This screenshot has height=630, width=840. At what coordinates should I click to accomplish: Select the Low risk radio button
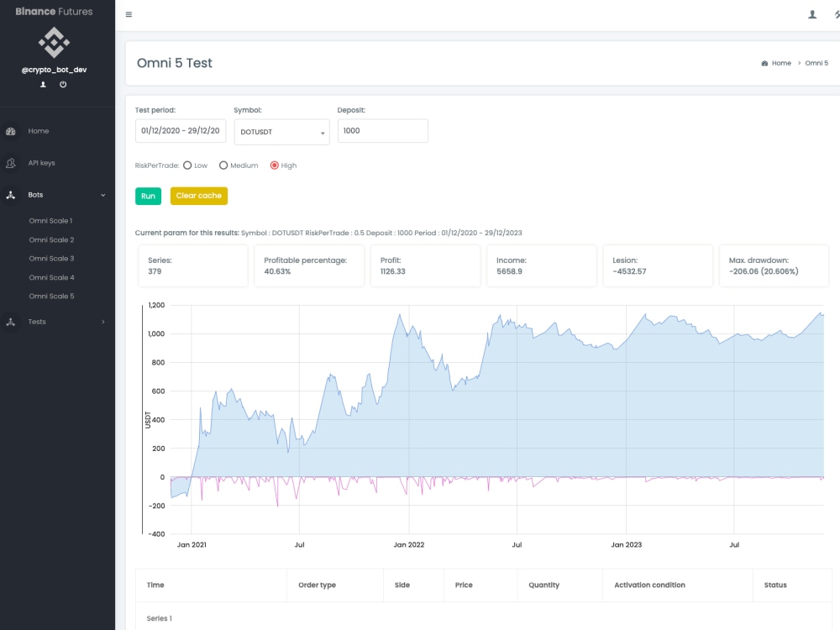(188, 165)
